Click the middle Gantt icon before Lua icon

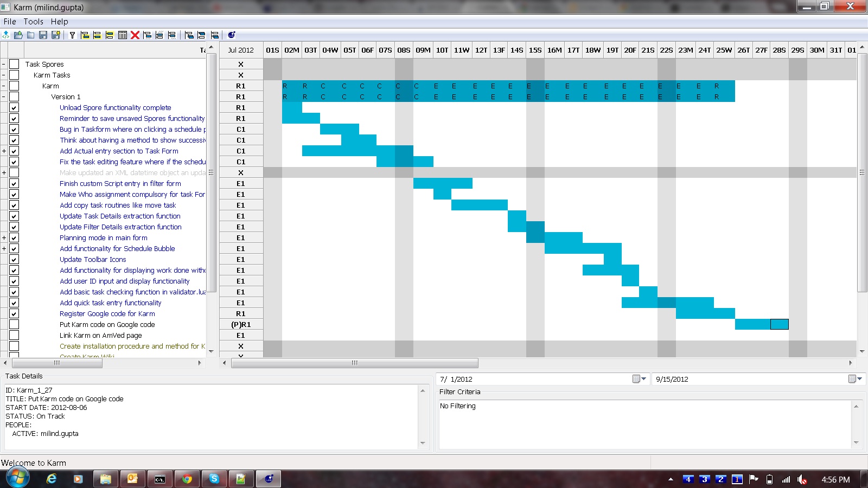click(202, 35)
